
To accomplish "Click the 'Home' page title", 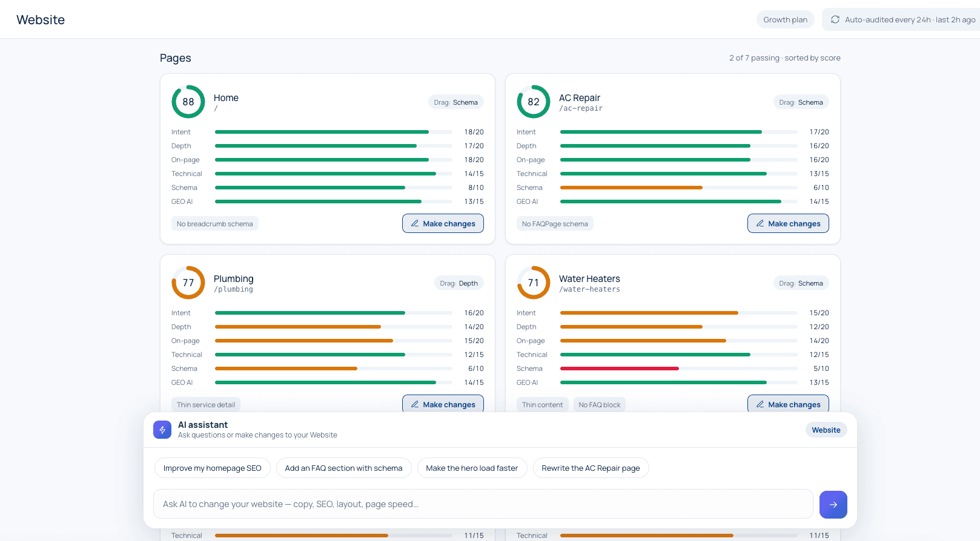I will [226, 97].
